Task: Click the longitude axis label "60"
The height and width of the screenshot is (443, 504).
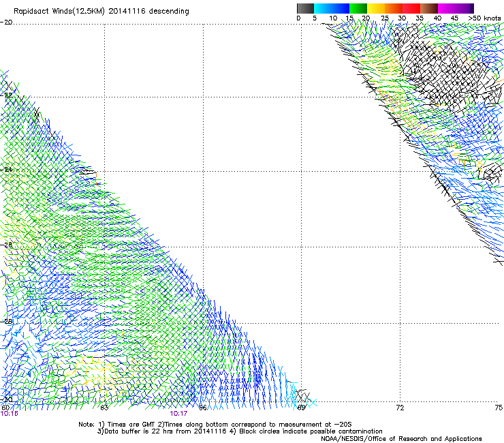Action: [5, 408]
